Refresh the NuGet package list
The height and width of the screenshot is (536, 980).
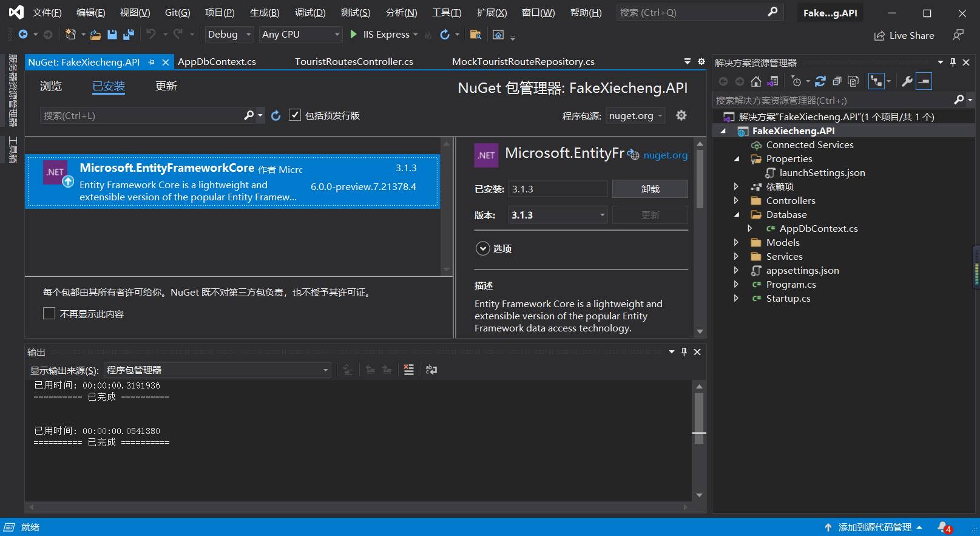click(275, 115)
